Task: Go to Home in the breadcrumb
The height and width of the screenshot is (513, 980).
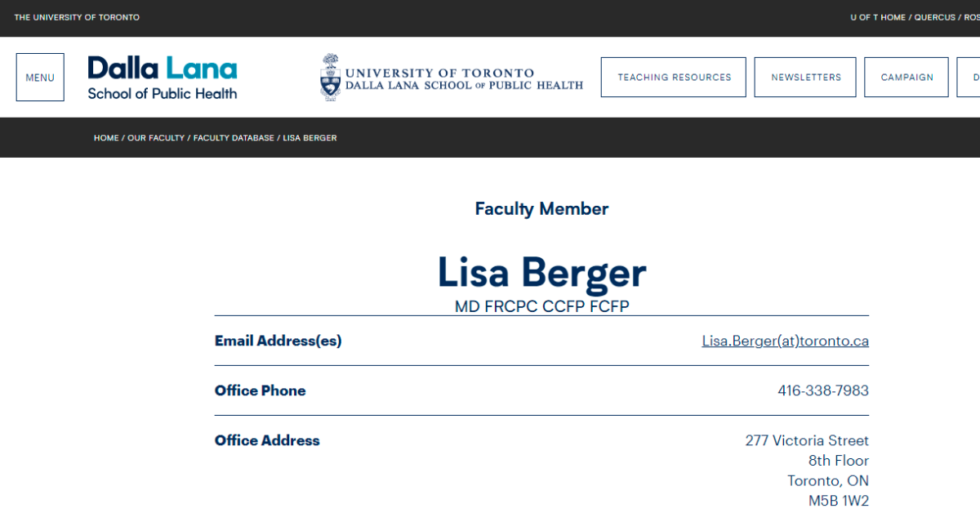Action: coord(106,138)
